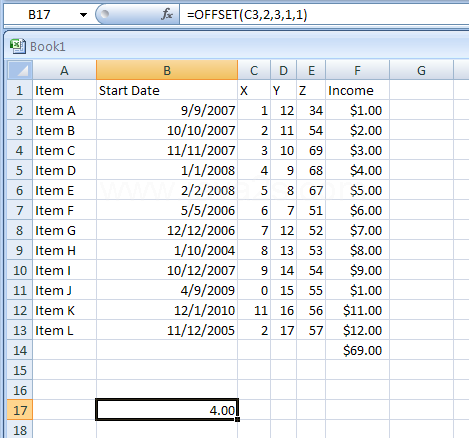Click the Z value 57

(311, 330)
